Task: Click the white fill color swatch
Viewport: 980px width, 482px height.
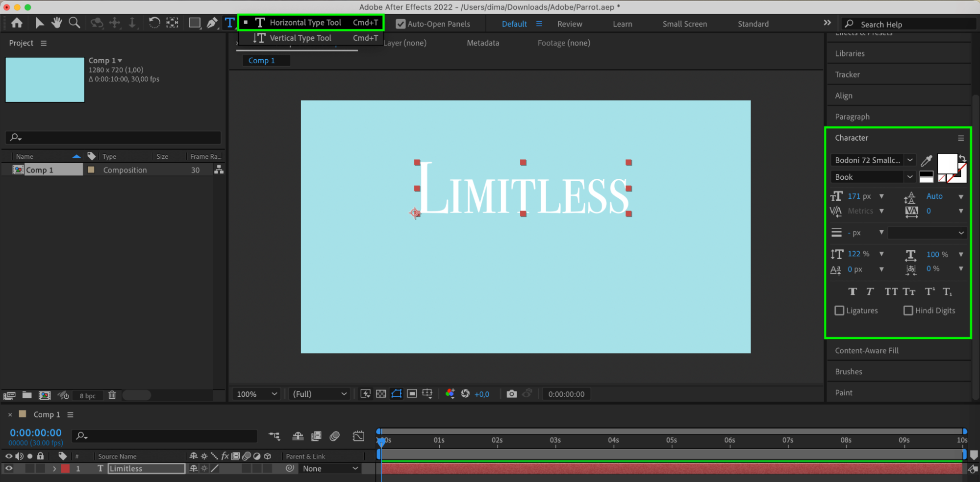Action: 947,163
